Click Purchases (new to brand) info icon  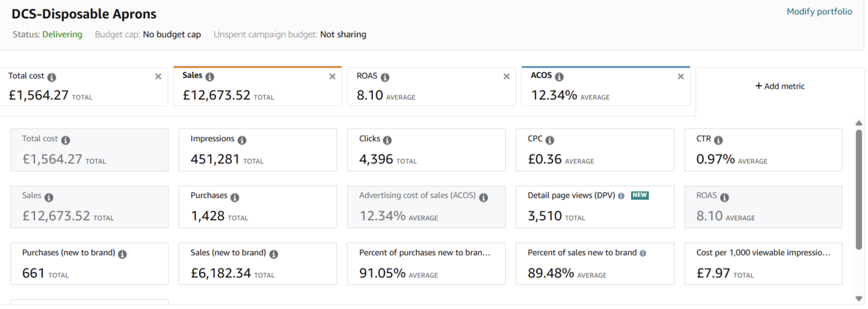point(122,254)
